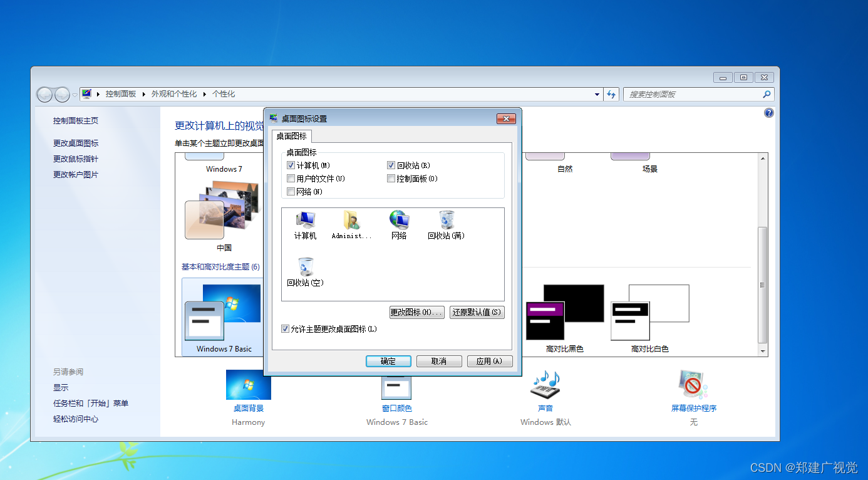Click the blue help question mark icon
Viewport: 868px width, 480px height.
tap(769, 113)
